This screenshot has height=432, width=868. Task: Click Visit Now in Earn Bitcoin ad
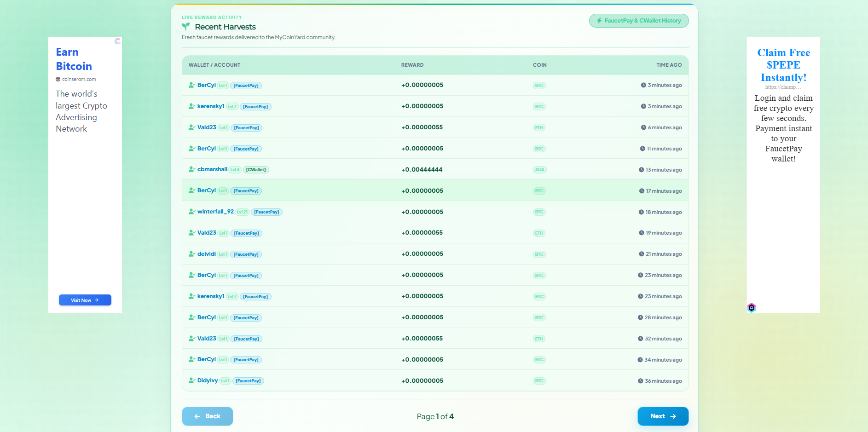coord(85,300)
